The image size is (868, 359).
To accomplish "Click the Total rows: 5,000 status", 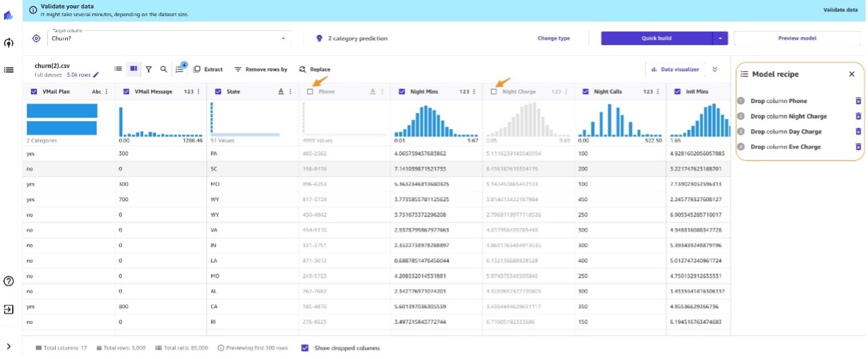I will (x=121, y=348).
